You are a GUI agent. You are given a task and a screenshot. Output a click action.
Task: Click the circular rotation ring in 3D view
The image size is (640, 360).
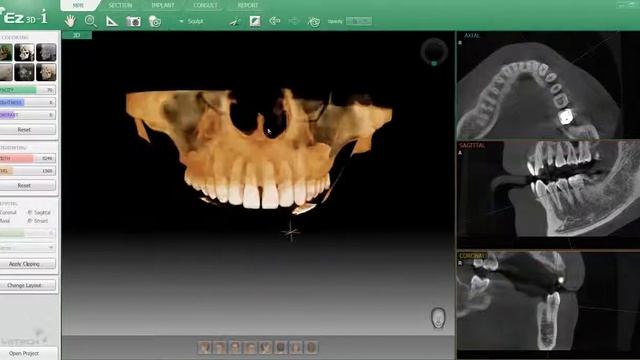(434, 52)
